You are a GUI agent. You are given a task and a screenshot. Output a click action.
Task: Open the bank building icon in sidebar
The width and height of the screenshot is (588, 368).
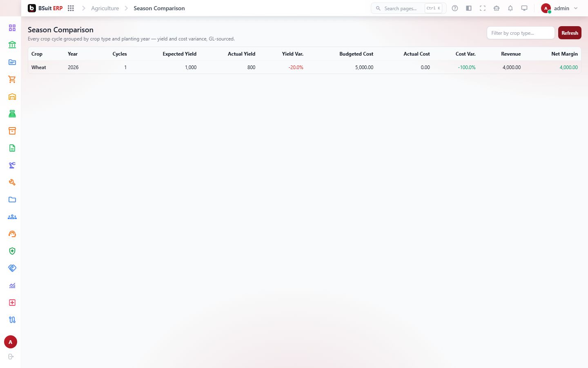[12, 45]
